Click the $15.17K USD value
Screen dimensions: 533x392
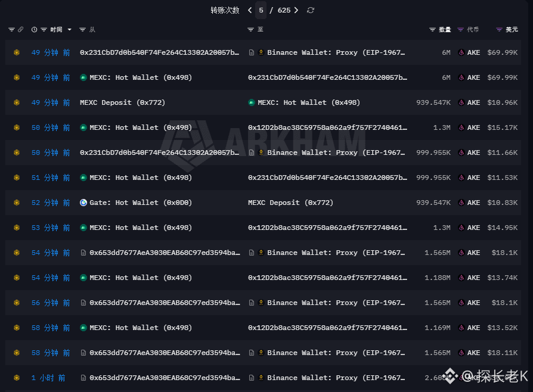pos(503,127)
